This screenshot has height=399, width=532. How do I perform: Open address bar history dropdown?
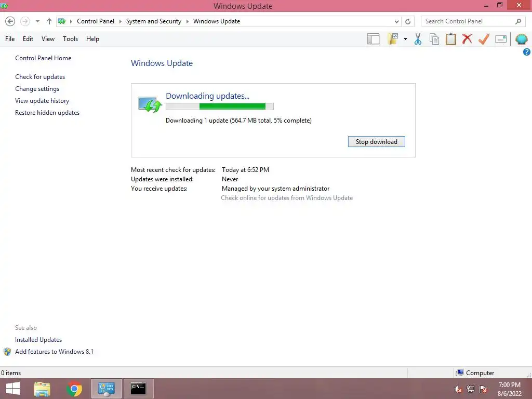(396, 22)
